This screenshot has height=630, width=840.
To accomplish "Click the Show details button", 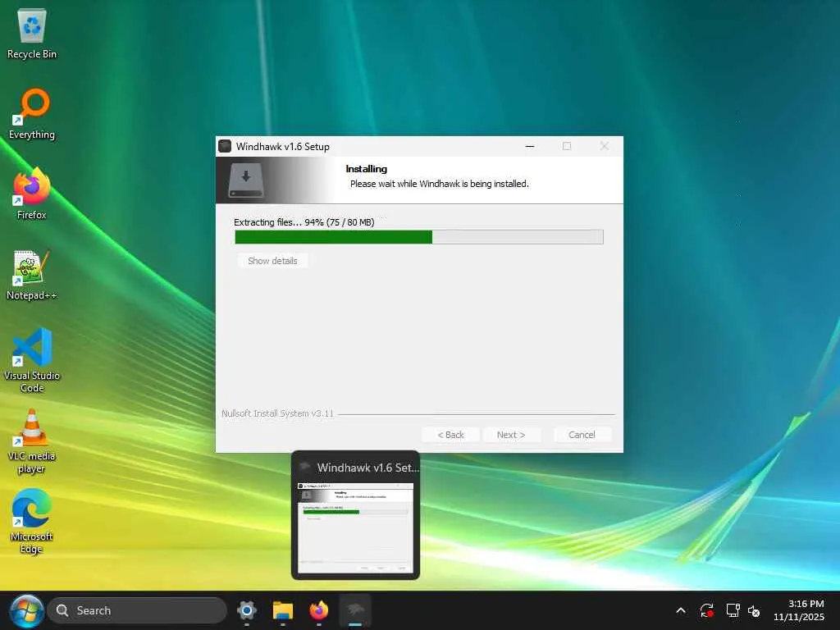I will tap(272, 261).
